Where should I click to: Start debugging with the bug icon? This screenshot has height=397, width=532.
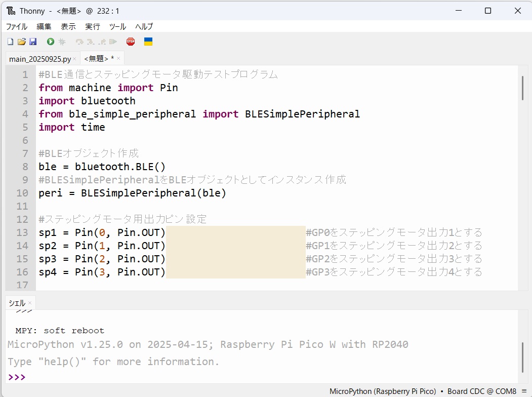tap(62, 42)
